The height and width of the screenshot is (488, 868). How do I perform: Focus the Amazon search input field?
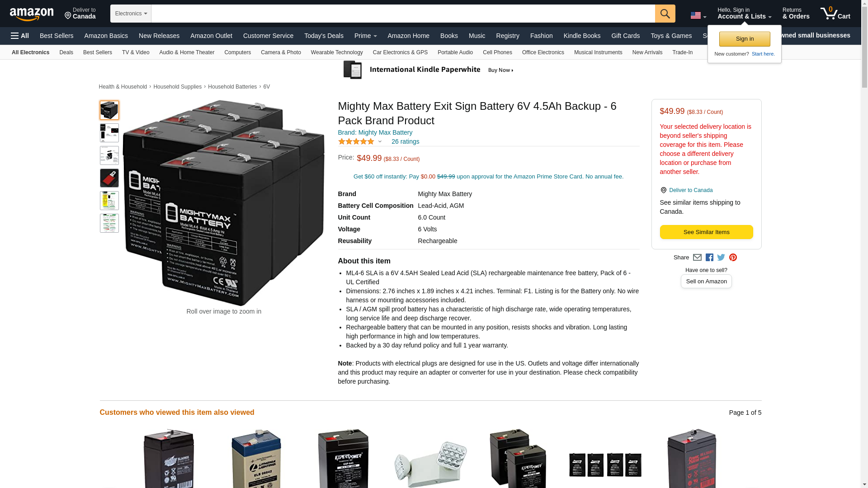click(403, 14)
